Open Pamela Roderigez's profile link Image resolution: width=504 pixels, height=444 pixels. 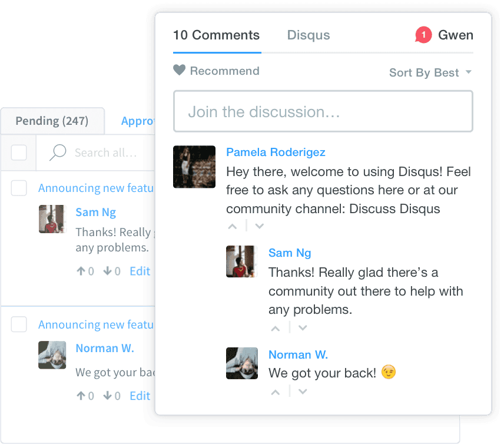276,152
